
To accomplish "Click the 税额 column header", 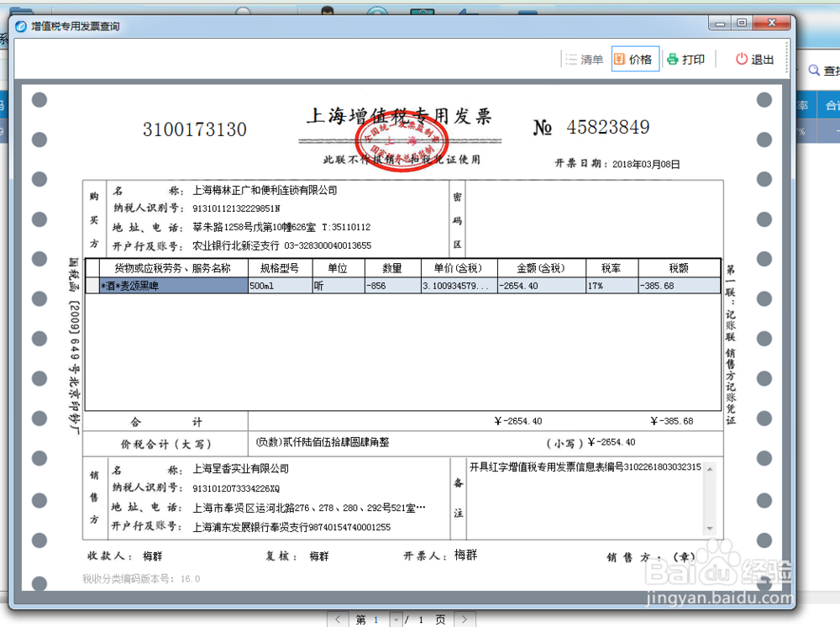I will click(x=680, y=268).
